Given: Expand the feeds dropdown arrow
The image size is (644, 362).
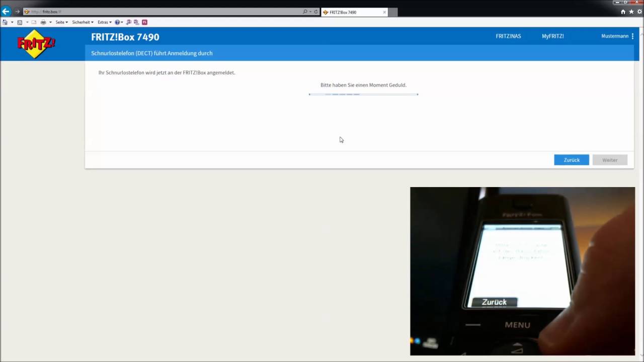Looking at the screenshot, I should (27, 22).
